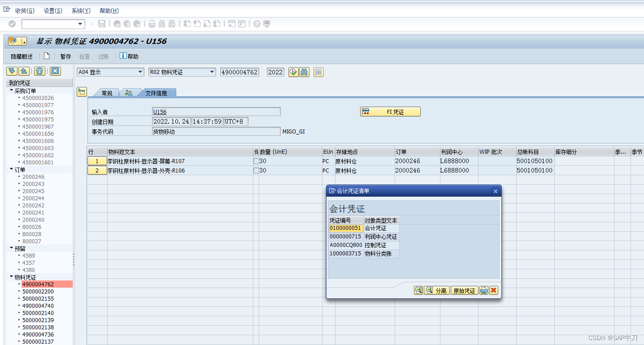644x345 pixels.
Task: Switch to the people icon tab
Action: [129, 93]
